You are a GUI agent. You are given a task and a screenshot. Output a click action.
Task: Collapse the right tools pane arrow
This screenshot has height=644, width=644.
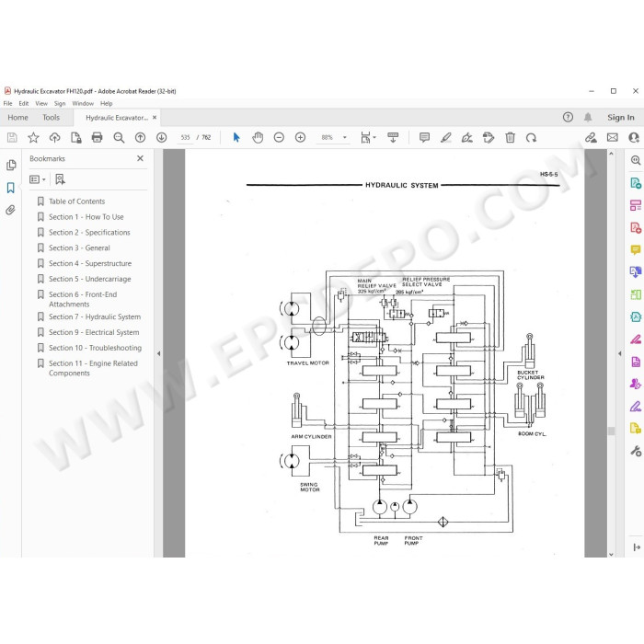click(x=619, y=353)
